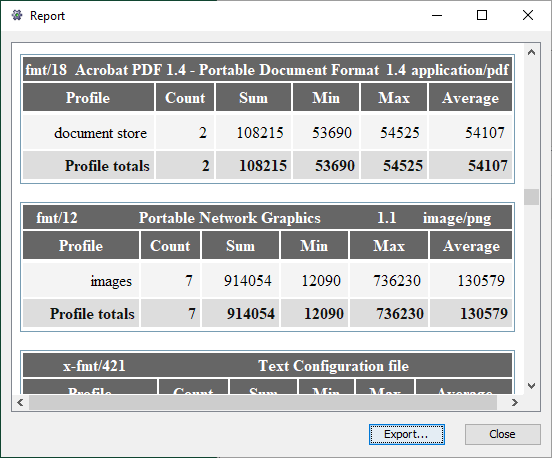Click bold total min 53690 in PDF table
The width and height of the screenshot is (552, 458).
[x=326, y=165]
